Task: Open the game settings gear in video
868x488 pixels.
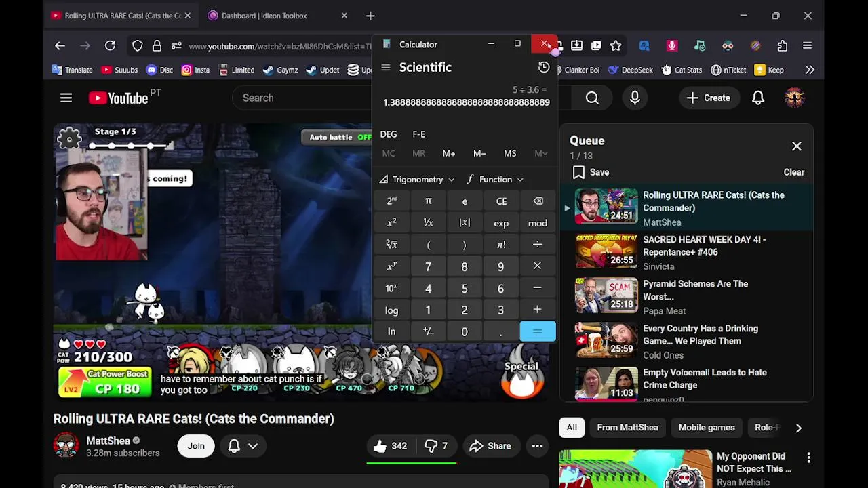Action: tap(68, 139)
